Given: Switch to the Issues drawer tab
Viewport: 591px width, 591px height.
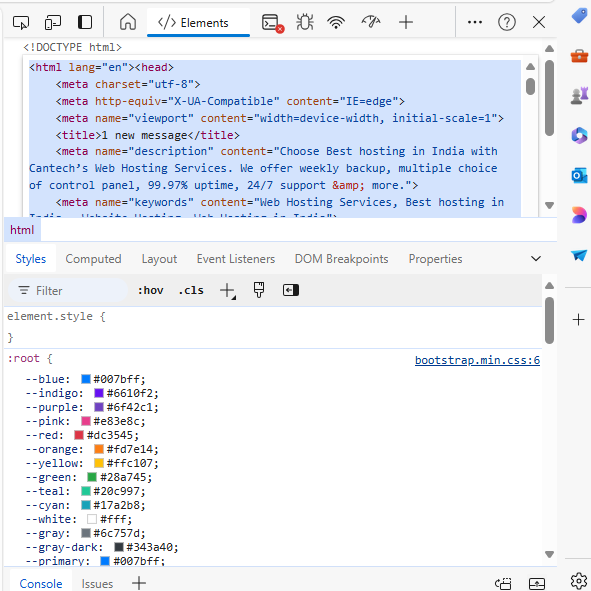Looking at the screenshot, I should (x=97, y=584).
